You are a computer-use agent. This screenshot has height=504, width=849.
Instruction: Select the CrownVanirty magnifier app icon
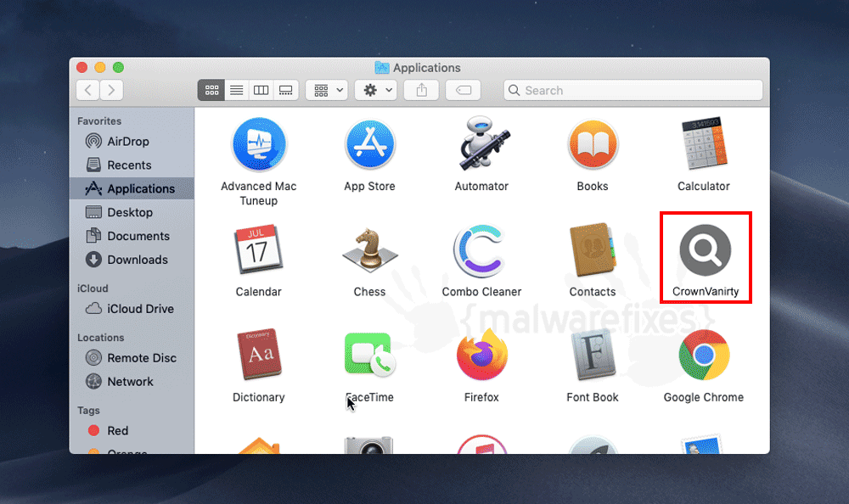pyautogui.click(x=705, y=250)
